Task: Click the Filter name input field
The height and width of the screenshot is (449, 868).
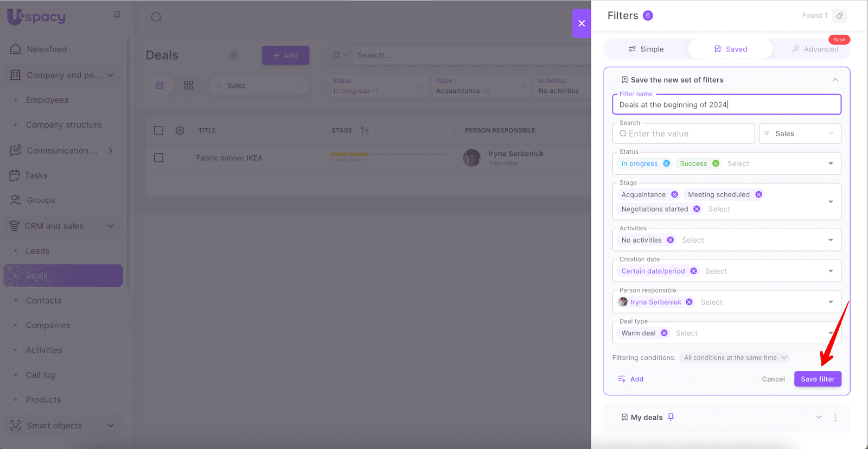Action: pos(726,105)
